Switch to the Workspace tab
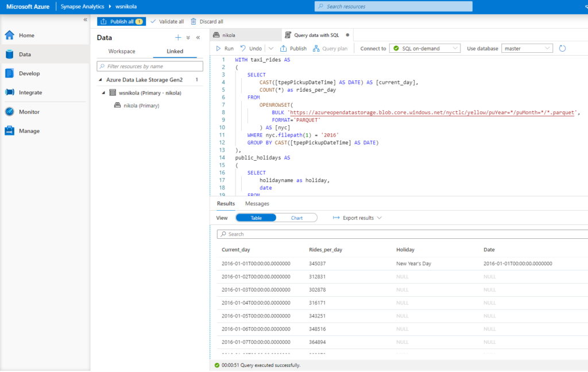This screenshot has width=588, height=372. coord(122,51)
